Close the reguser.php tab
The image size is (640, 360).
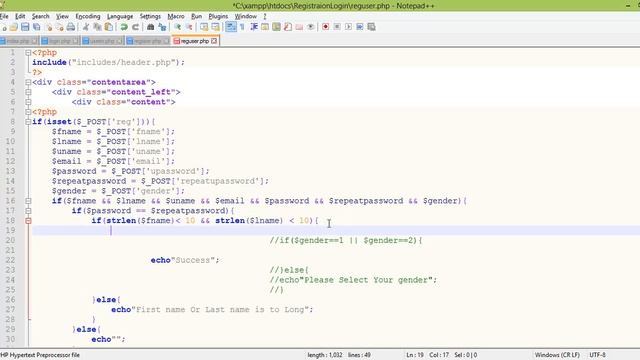pos(214,41)
